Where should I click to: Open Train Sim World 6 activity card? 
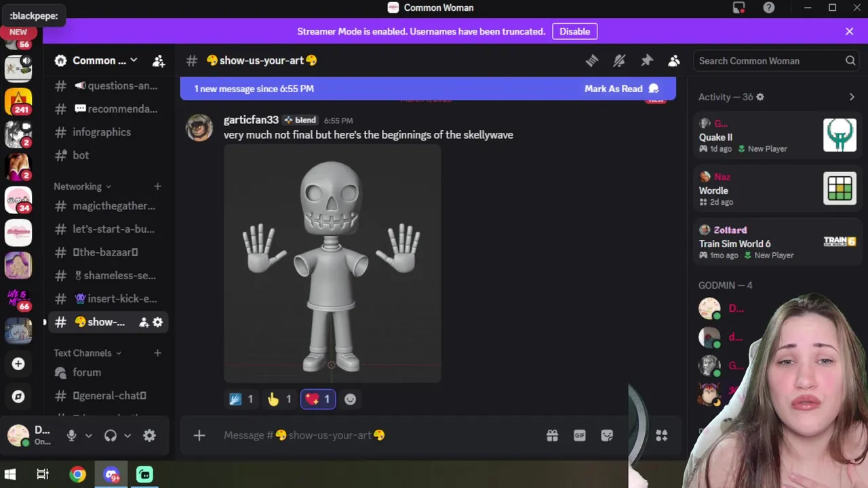click(x=778, y=242)
